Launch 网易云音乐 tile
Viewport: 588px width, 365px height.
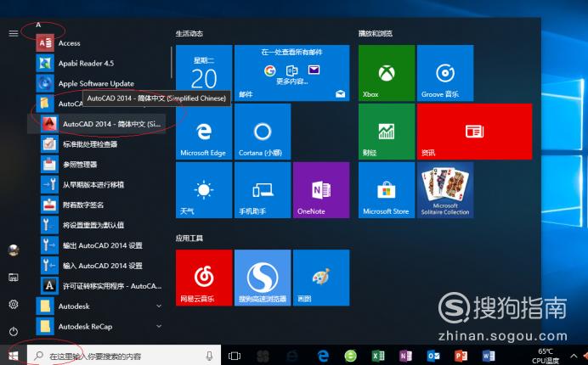click(204, 278)
